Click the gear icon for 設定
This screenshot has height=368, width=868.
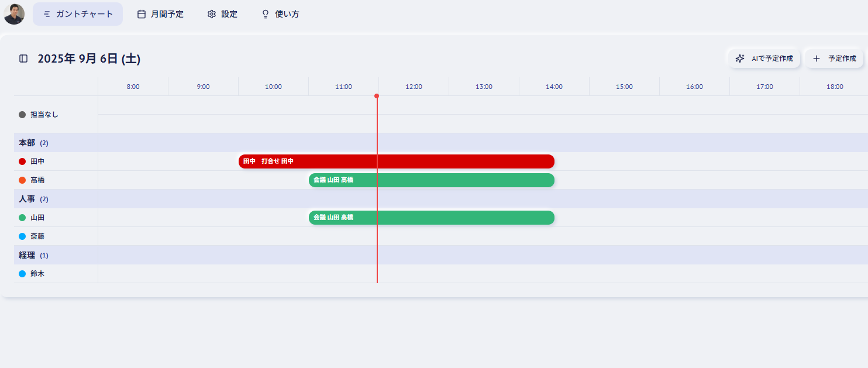click(x=212, y=14)
